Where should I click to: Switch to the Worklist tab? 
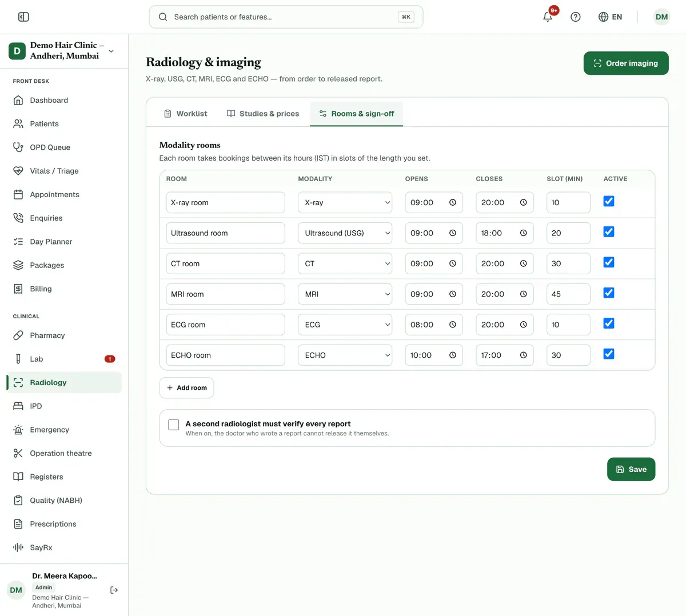point(185,114)
